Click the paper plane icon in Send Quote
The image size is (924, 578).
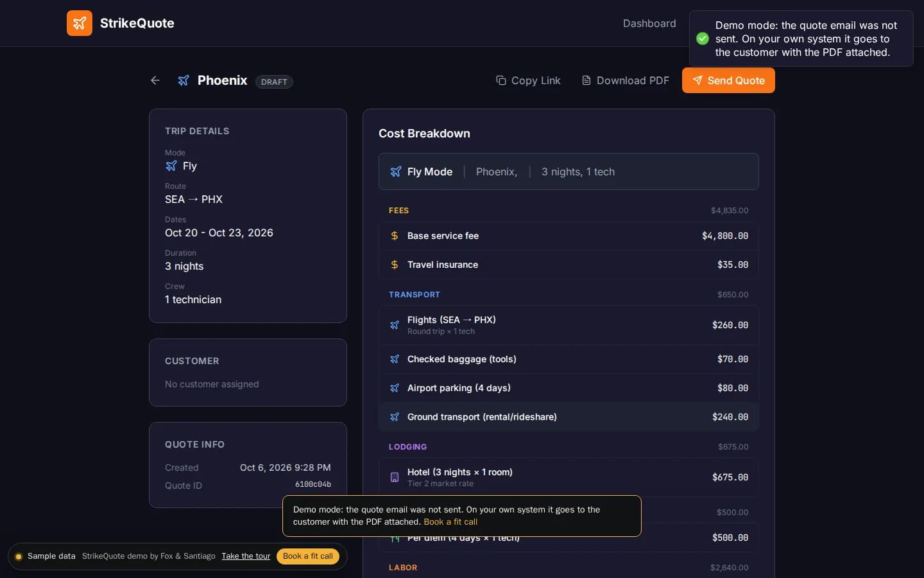click(x=697, y=80)
